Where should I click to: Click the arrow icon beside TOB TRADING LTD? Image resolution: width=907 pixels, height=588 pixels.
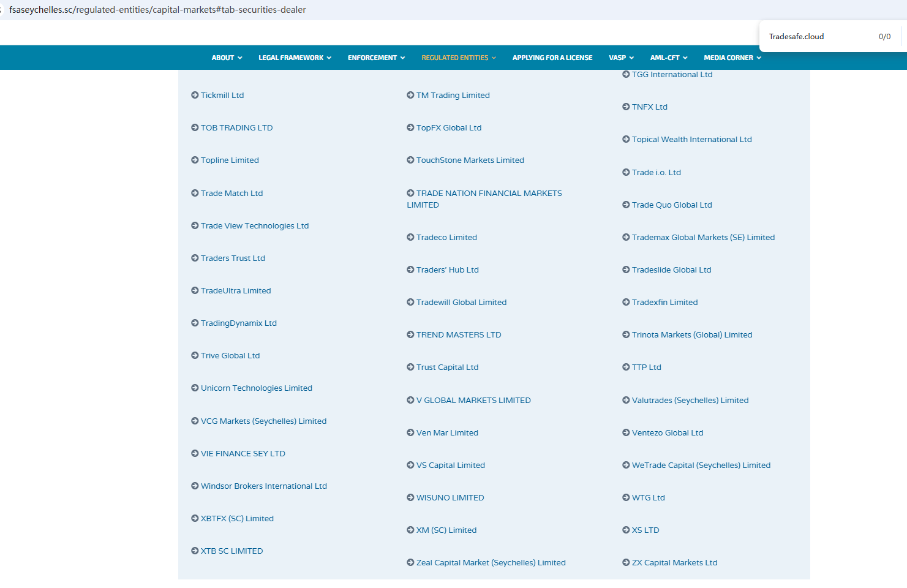[195, 127]
